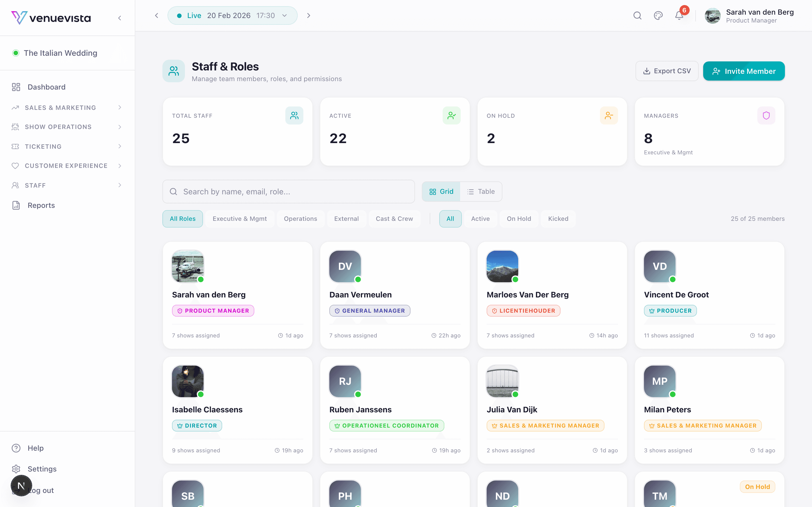Click the search by name input field
The width and height of the screenshot is (812, 507).
coord(288,191)
